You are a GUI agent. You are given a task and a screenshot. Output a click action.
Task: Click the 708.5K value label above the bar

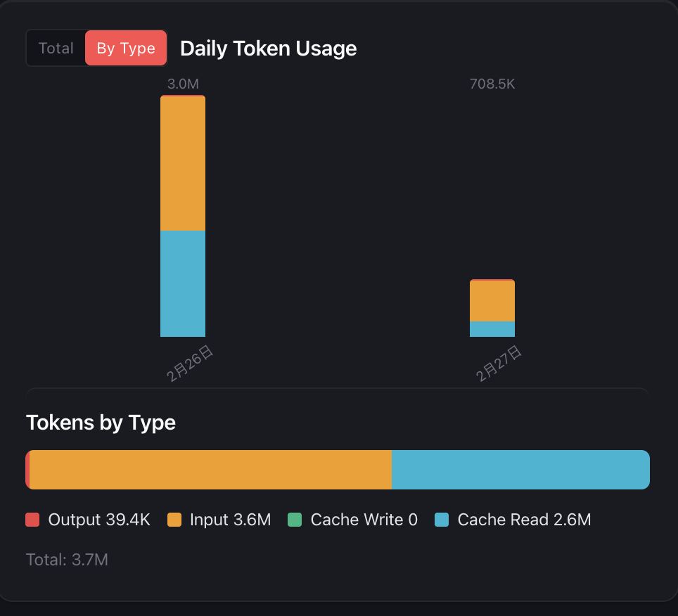tap(492, 84)
